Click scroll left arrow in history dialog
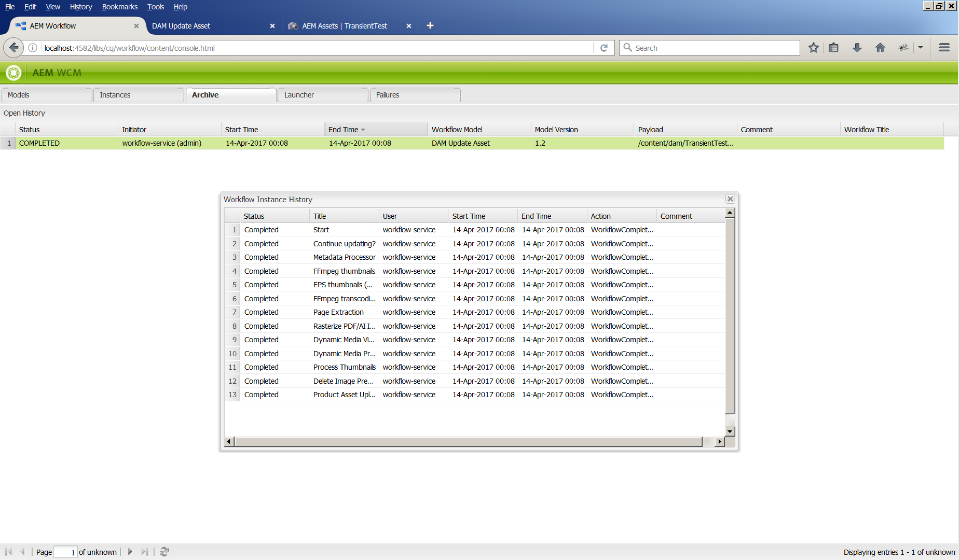The image size is (960, 560). (229, 442)
